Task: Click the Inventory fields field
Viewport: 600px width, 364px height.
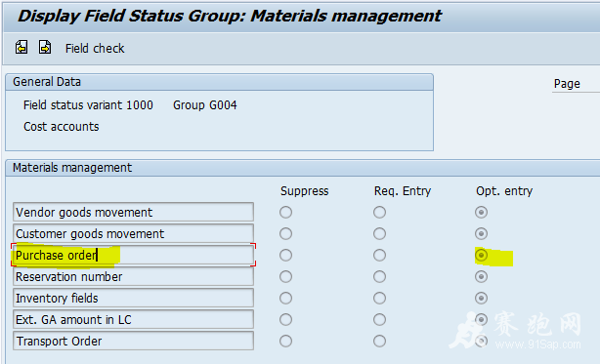Action: (x=133, y=298)
